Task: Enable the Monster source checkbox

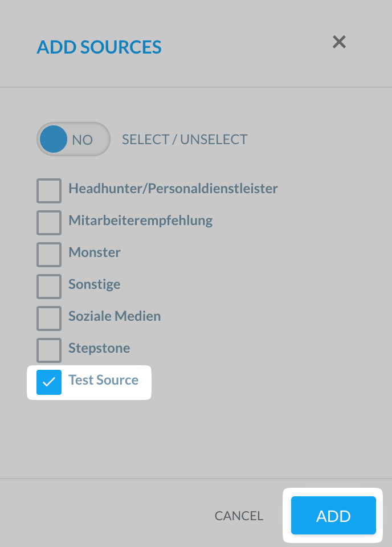Action: tap(48, 255)
